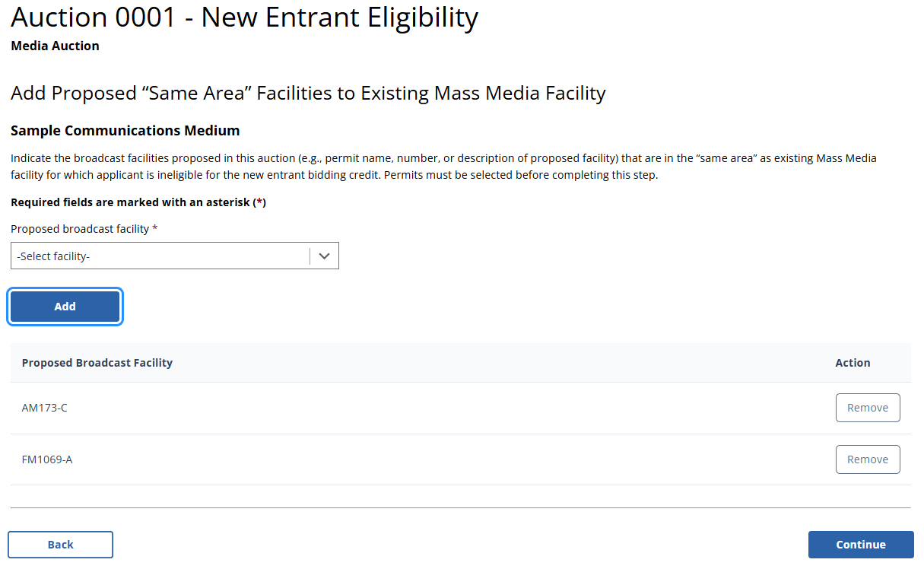Open the Select facility dropdown
924x569 pixels.
coord(160,256)
